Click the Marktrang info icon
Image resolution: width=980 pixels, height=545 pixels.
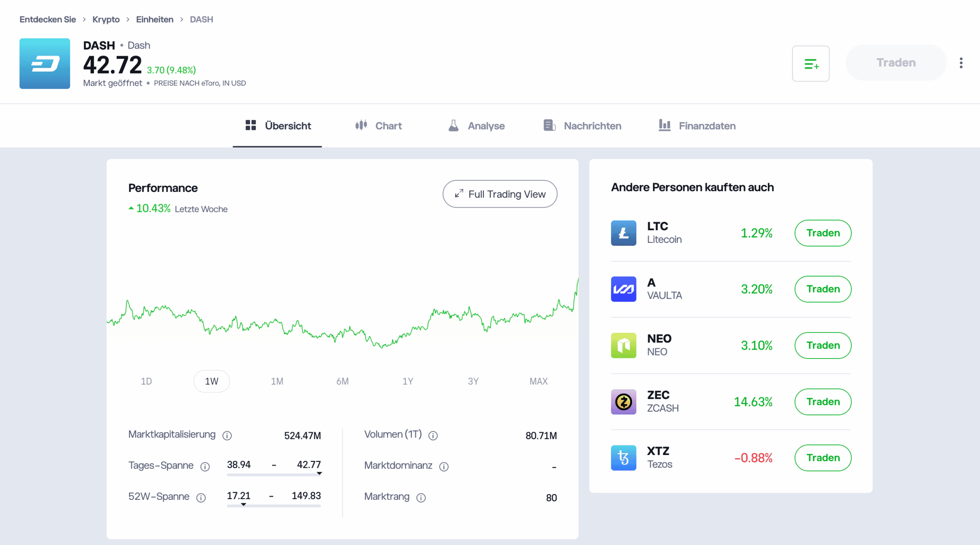(x=421, y=498)
